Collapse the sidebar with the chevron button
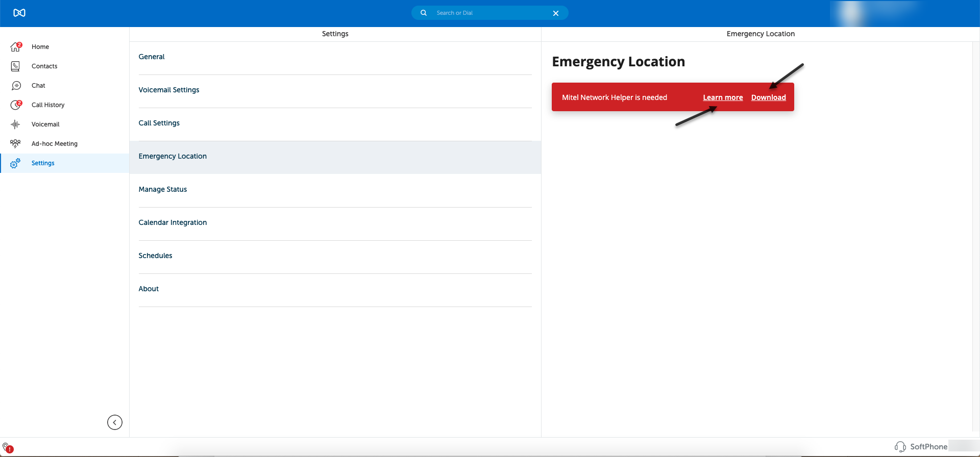 (115, 422)
